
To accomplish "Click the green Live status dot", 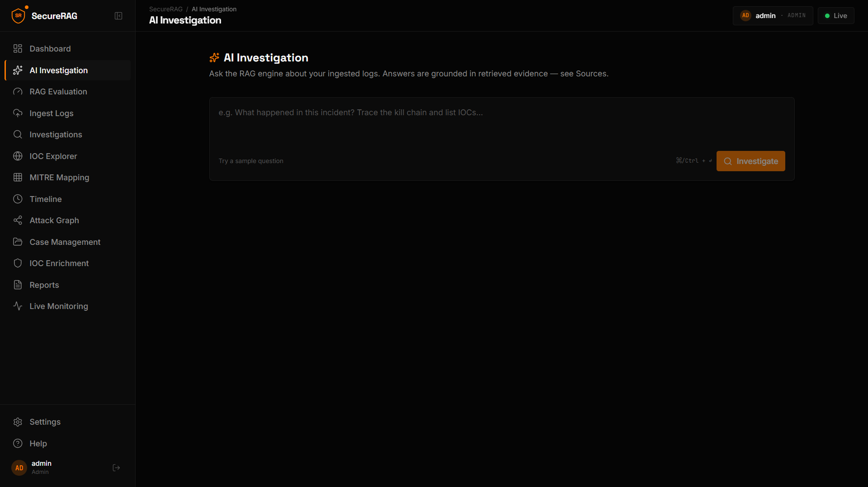I will point(827,16).
